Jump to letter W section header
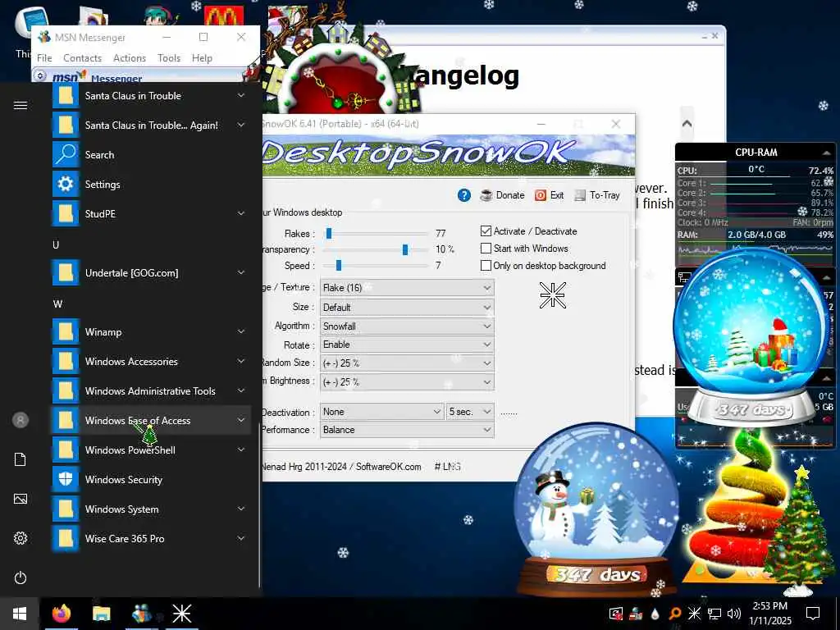The image size is (840, 630). [58, 304]
